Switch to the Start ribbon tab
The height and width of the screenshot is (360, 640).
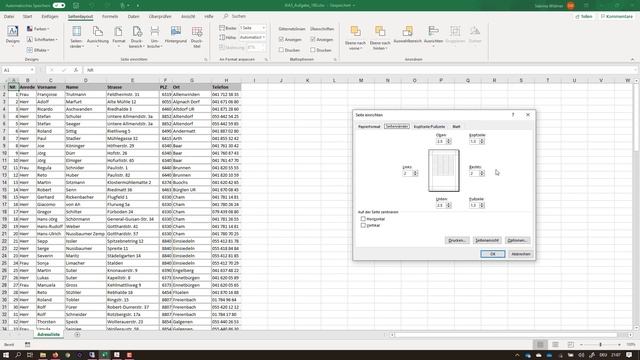[x=27, y=16]
